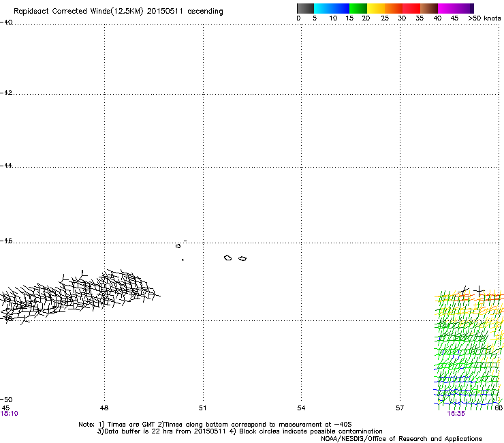
Task: Click the small island outline just below -46
Action: tap(178, 246)
